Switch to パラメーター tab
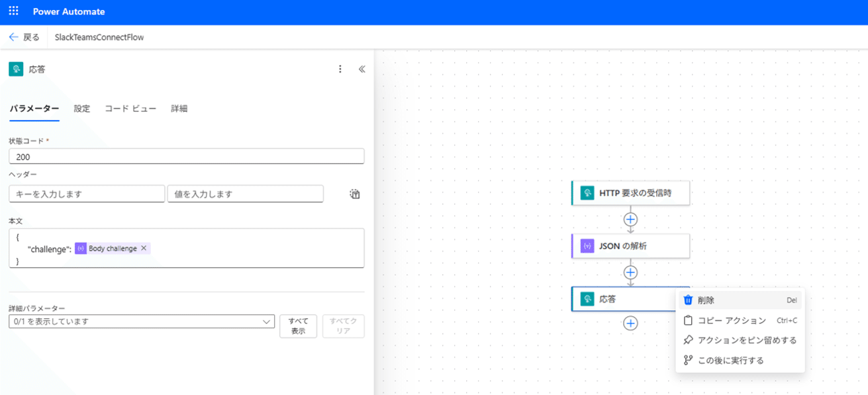This screenshot has width=868, height=395. 34,109
